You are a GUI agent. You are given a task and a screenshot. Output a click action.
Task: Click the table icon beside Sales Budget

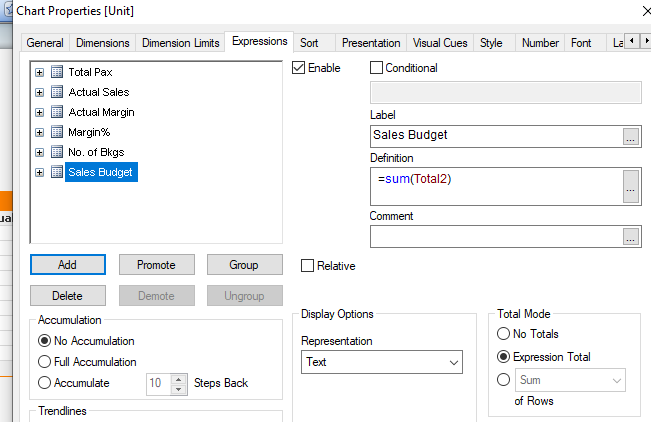tap(57, 172)
